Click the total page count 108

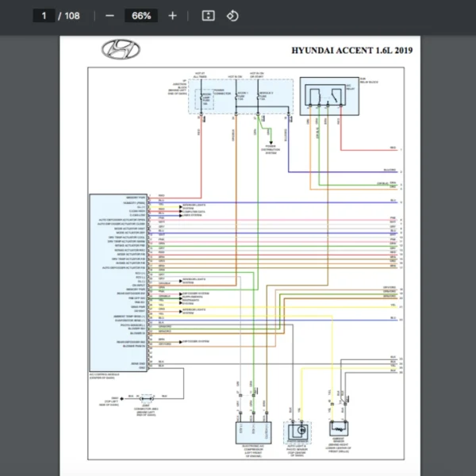pos(71,16)
